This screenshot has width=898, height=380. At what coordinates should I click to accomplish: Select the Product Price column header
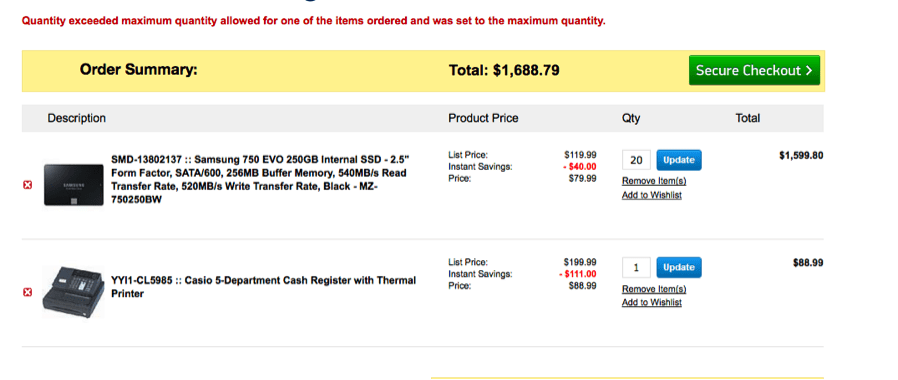point(483,118)
